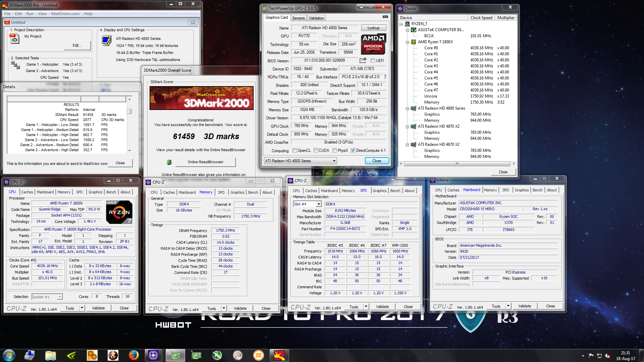Open the GPU selector dropdown in GPU-Z
This screenshot has height=362, width=644.
pos(300,161)
